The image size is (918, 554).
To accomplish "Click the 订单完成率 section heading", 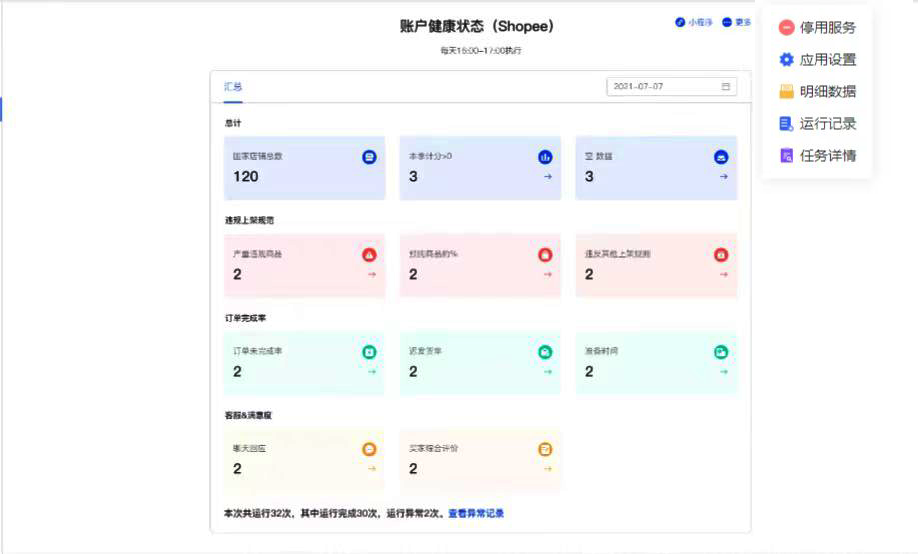I will (245, 318).
